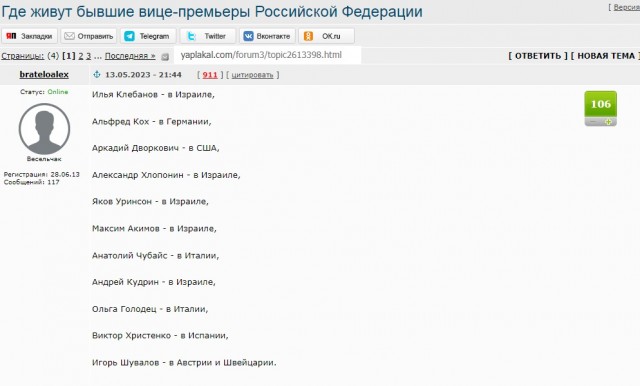Click the red 911 report link
640x386 pixels.
click(210, 75)
